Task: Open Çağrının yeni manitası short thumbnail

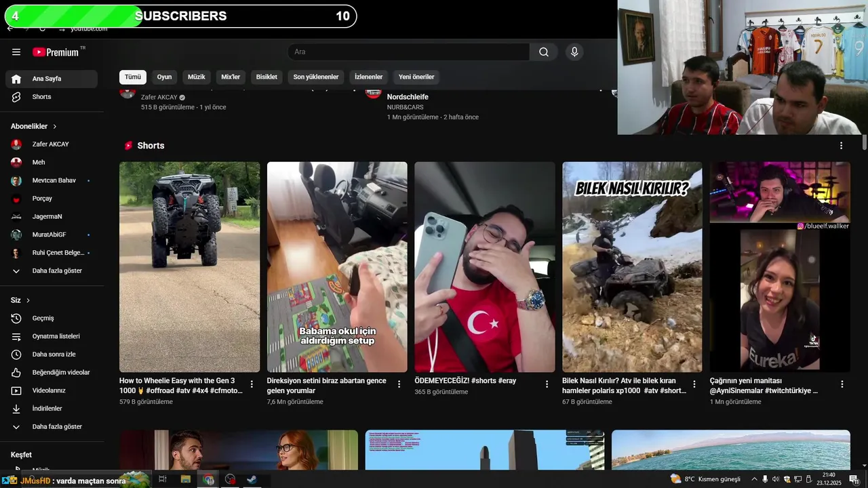Action: point(780,267)
